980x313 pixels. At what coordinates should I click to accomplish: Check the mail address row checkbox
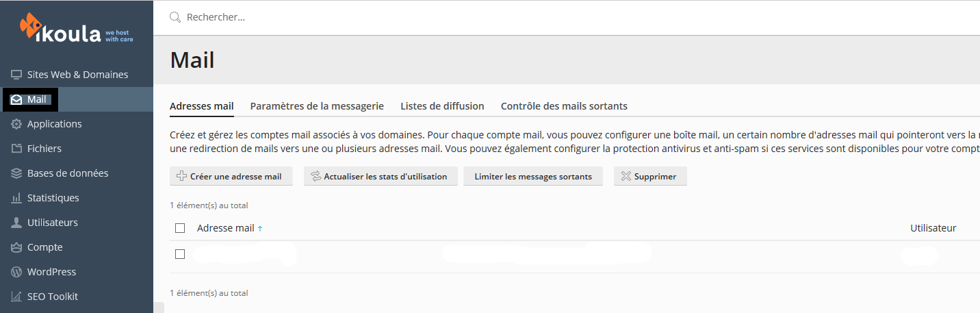pos(180,254)
